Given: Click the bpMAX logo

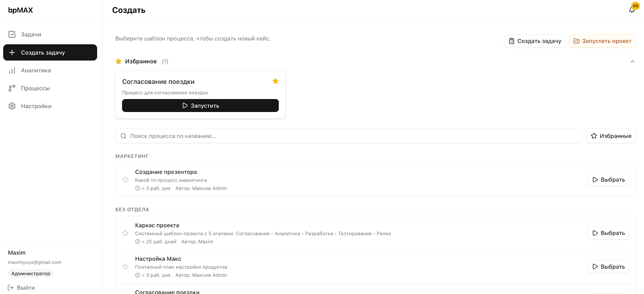Looking at the screenshot, I should point(21,10).
